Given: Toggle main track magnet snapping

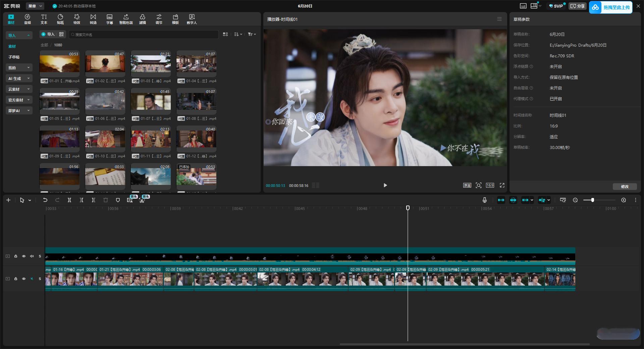Looking at the screenshot, I should (501, 200).
